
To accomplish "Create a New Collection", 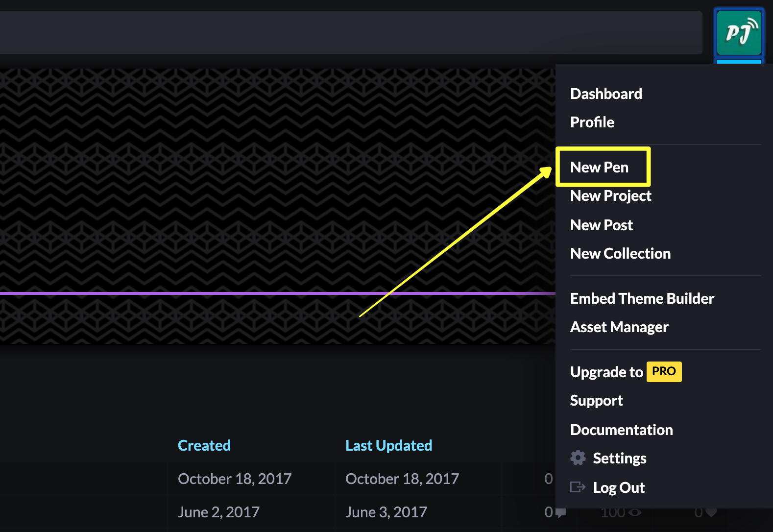I will click(621, 253).
